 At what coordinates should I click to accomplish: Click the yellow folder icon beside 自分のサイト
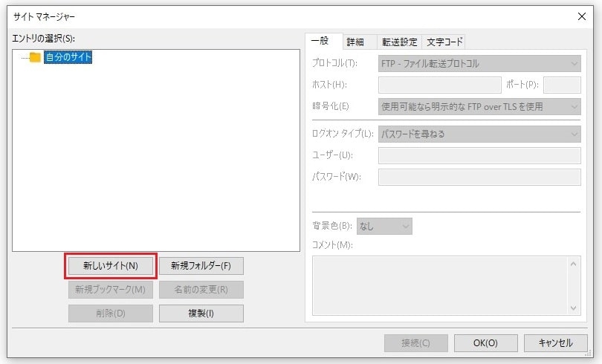point(35,57)
